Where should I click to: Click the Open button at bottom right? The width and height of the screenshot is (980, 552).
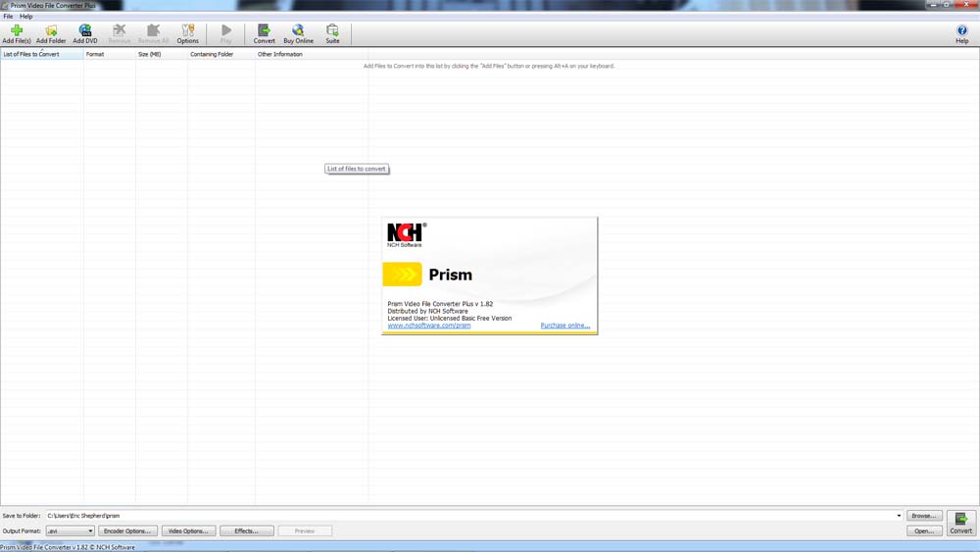click(x=924, y=530)
